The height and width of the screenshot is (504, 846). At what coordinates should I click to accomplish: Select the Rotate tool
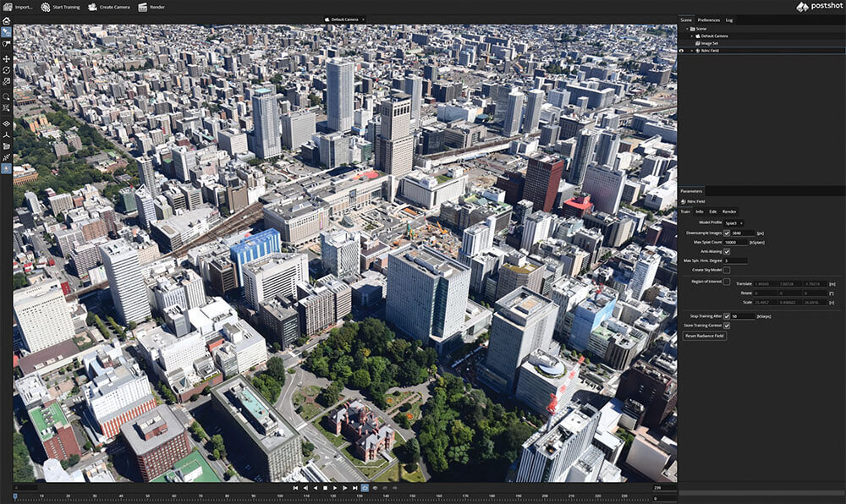(7, 70)
